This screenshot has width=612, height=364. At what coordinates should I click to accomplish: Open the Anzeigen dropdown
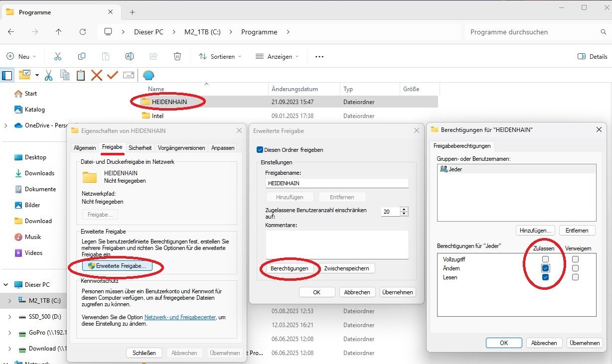click(x=277, y=56)
